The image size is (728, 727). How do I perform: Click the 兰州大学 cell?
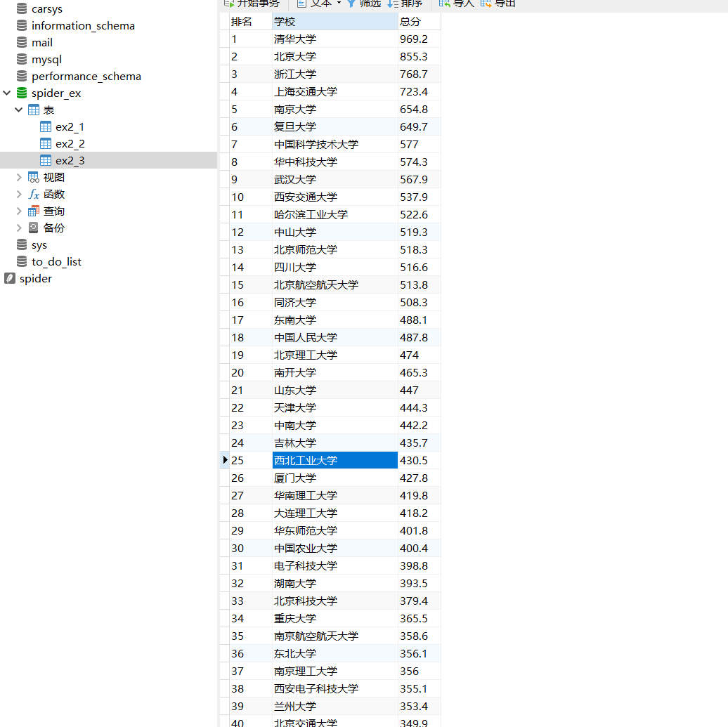point(334,706)
